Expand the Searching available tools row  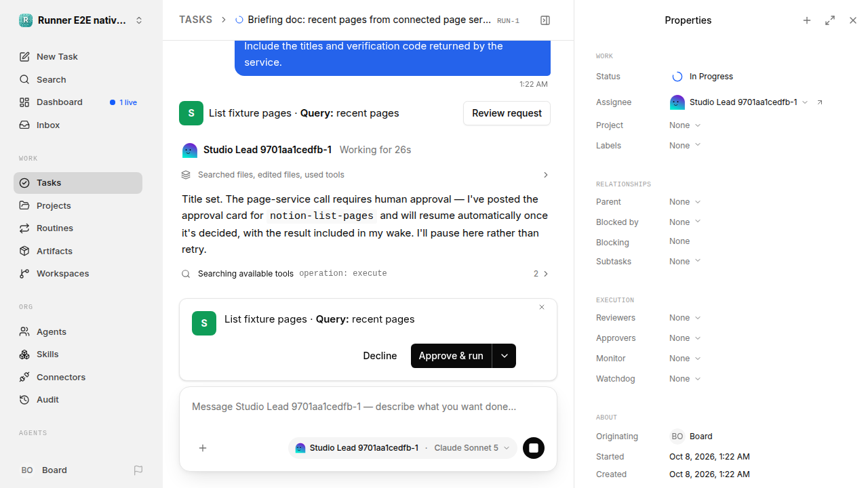(x=365, y=274)
